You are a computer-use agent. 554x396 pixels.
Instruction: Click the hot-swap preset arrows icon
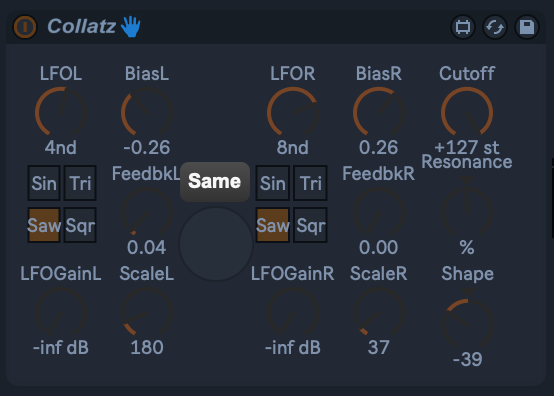pyautogui.click(x=495, y=27)
